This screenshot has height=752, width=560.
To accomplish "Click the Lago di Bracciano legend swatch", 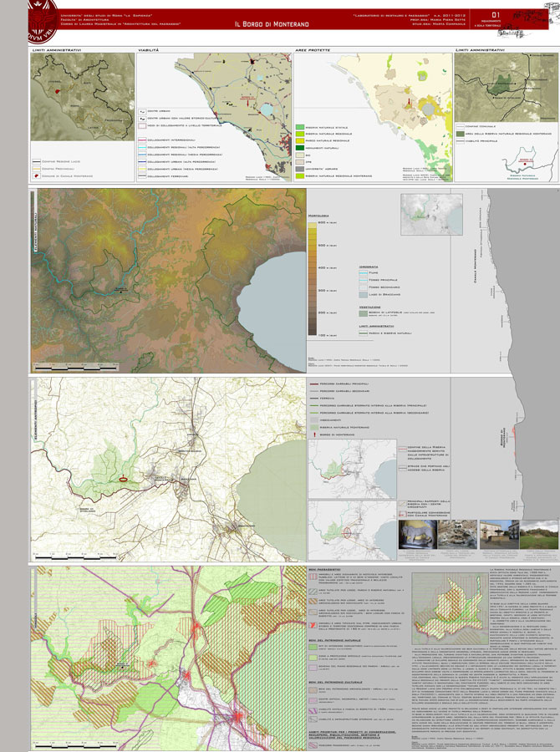I will pyautogui.click(x=364, y=296).
